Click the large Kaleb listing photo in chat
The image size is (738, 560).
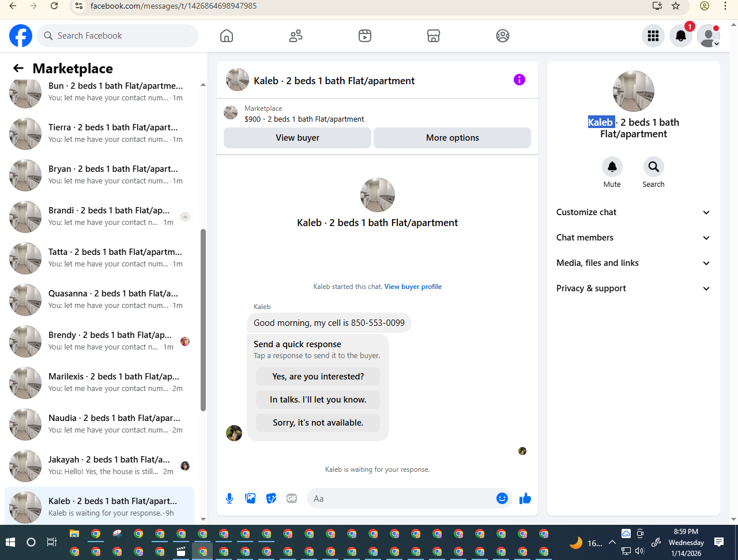click(x=378, y=195)
